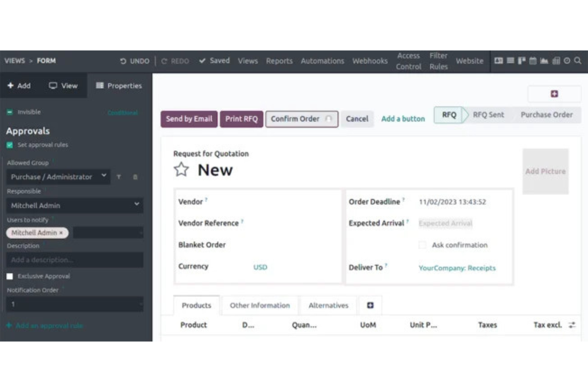Open the Reports menu item
The image size is (588, 392).
[279, 61]
